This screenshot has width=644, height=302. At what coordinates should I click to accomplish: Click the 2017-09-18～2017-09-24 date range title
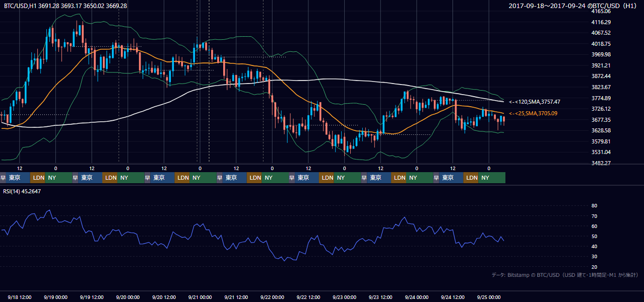tap(573, 6)
